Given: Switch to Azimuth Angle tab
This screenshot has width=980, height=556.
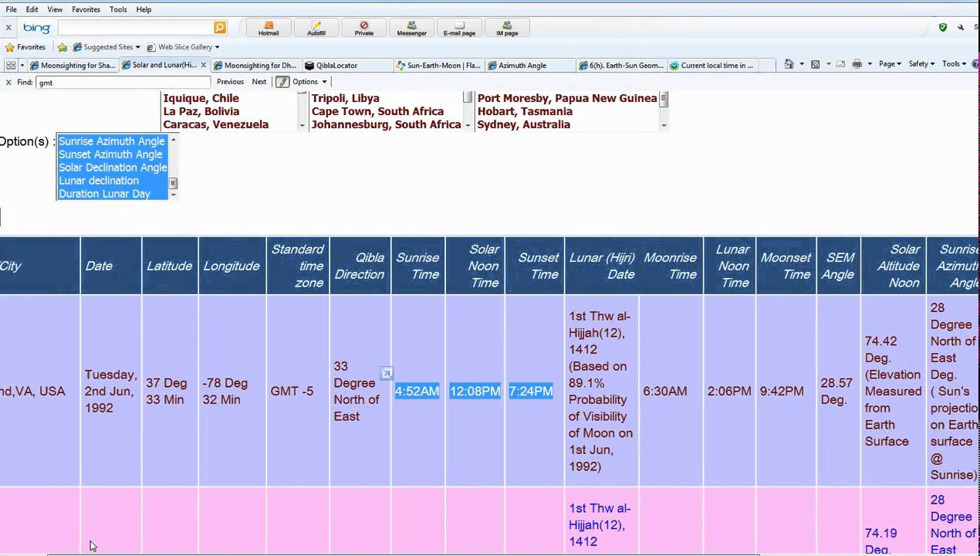Looking at the screenshot, I should (529, 66).
